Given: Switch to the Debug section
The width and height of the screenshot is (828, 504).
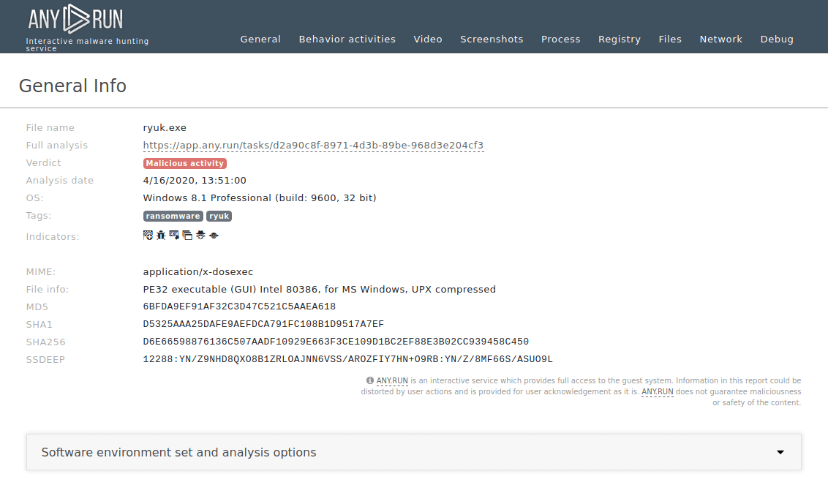Looking at the screenshot, I should coord(777,39).
